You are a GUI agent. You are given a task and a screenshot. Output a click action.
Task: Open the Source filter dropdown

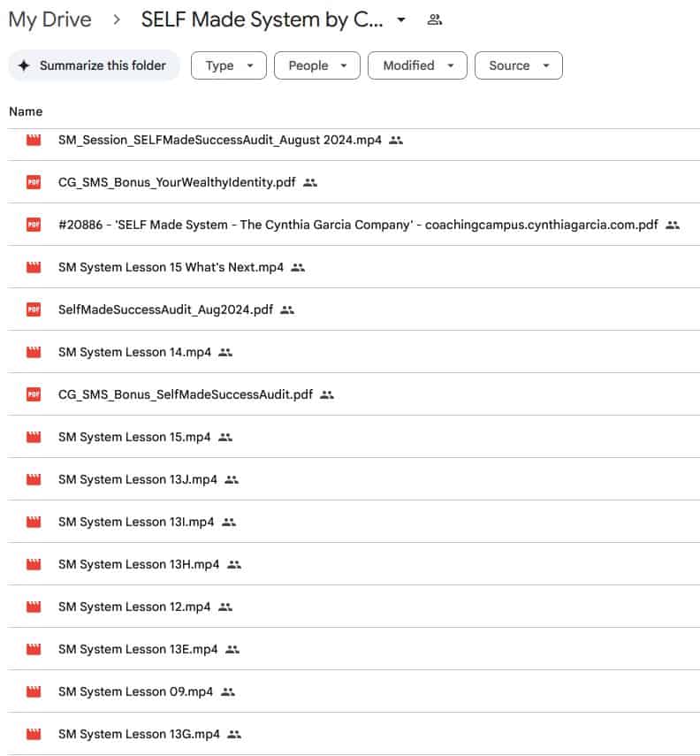[x=518, y=65]
